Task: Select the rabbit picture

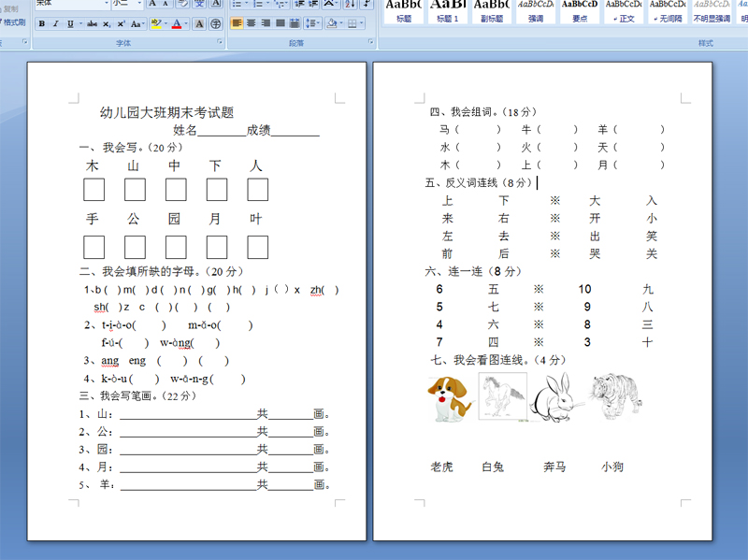Action: click(555, 397)
